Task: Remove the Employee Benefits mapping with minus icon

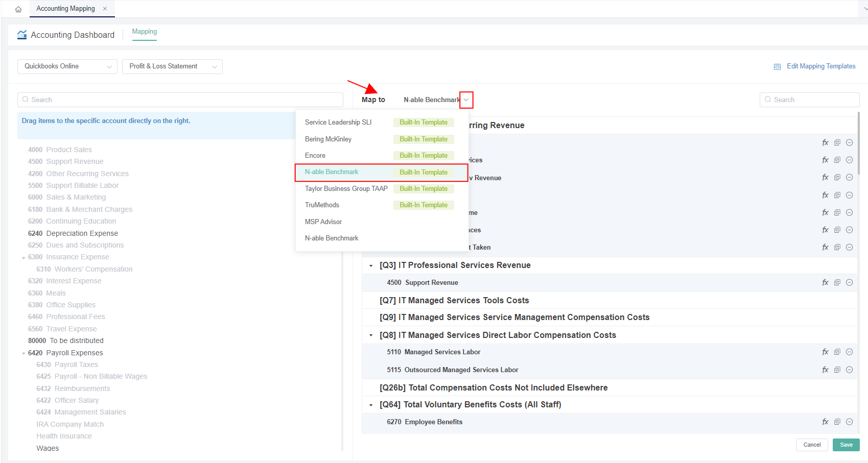Action: 849,422
